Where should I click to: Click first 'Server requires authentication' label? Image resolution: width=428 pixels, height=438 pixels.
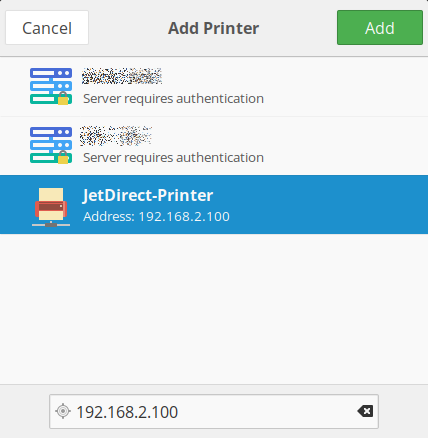(173, 99)
